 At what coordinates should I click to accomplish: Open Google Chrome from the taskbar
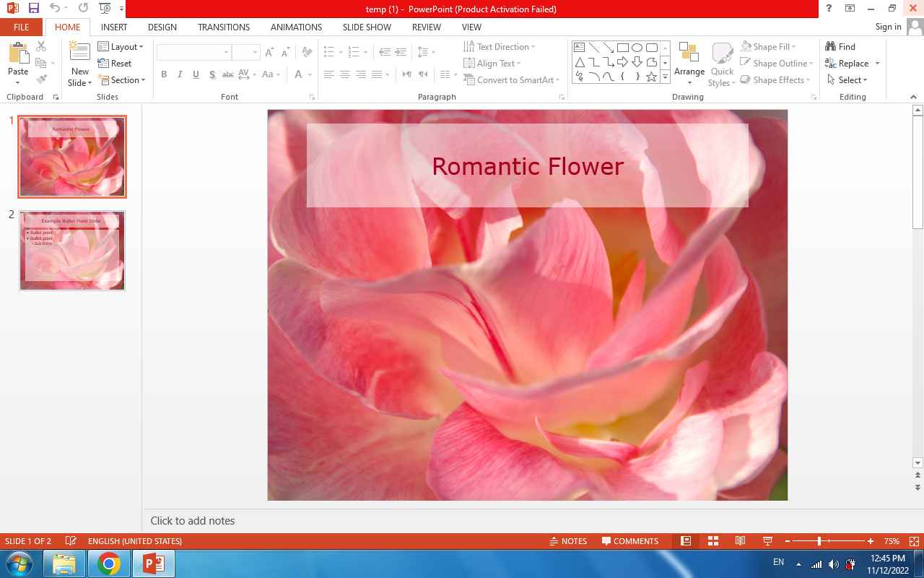pyautogui.click(x=109, y=564)
